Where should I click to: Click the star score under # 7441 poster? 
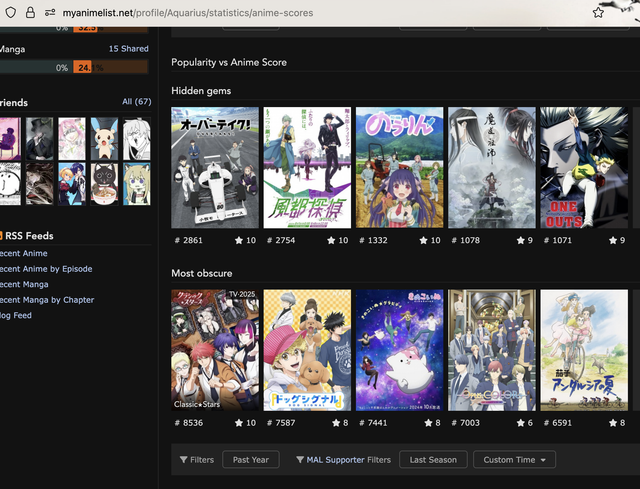click(x=432, y=422)
